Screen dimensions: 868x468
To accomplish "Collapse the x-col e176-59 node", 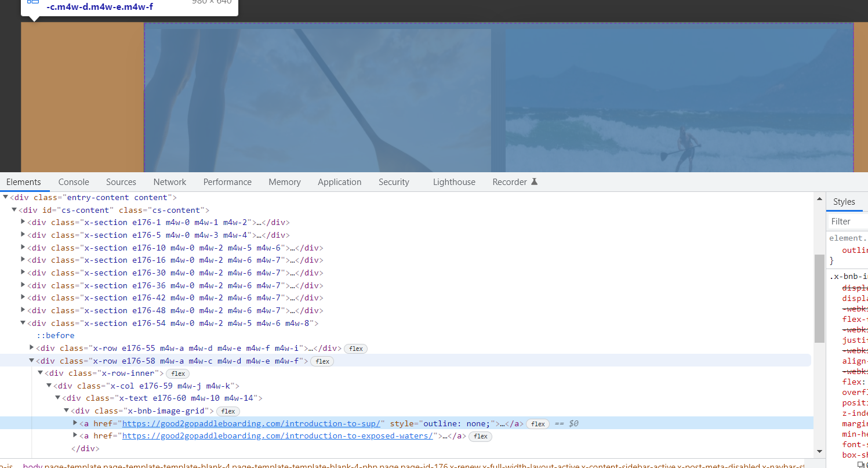I will pos(49,386).
